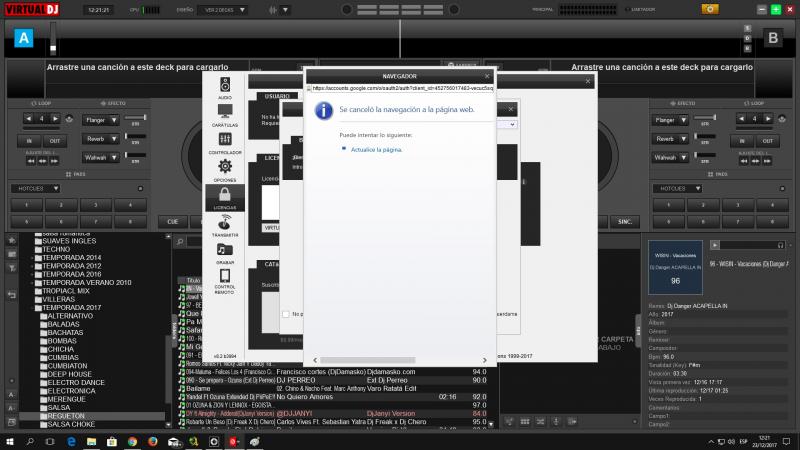The width and height of the screenshot is (800, 450).
Task: Open the Windows action center notifications
Action: coord(786,441)
